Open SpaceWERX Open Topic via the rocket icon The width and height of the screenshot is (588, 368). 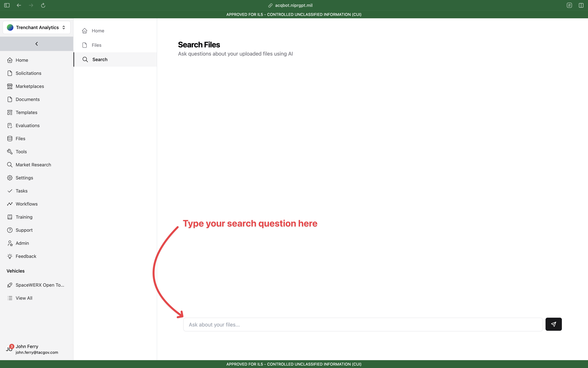point(10,285)
